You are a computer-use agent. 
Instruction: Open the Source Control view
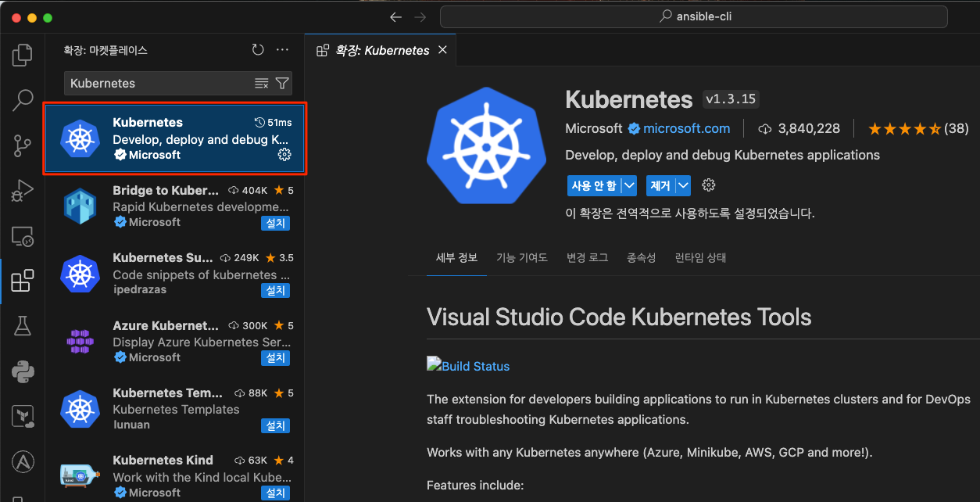(23, 145)
